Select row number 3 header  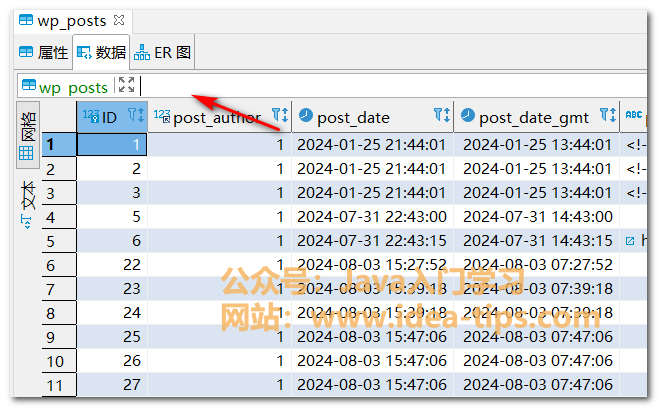pos(59,194)
